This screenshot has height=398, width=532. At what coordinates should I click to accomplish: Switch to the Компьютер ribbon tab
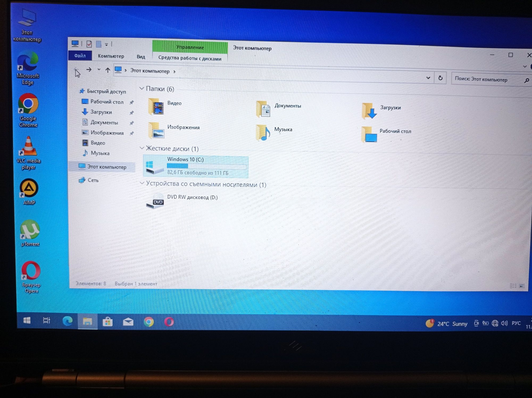click(x=111, y=56)
